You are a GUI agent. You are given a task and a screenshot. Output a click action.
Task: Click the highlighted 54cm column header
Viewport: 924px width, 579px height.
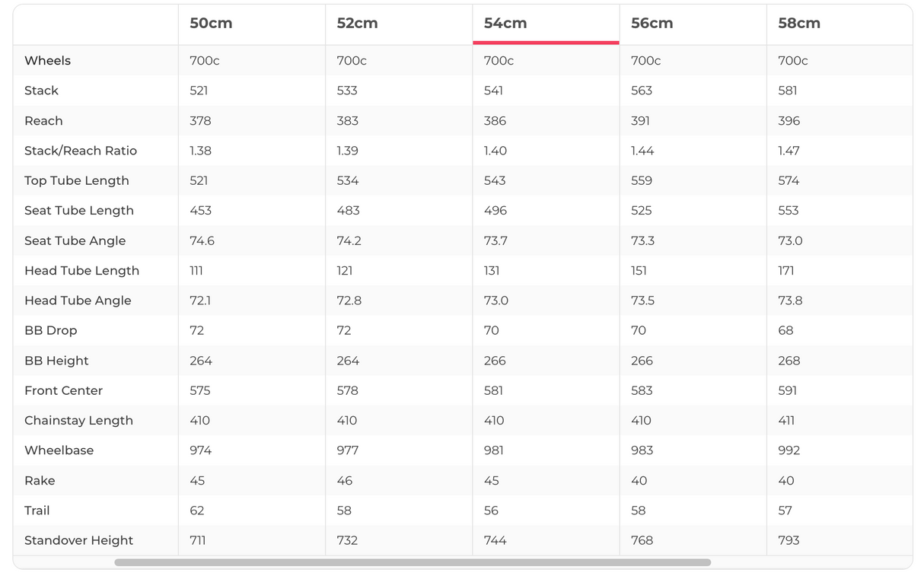[505, 24]
